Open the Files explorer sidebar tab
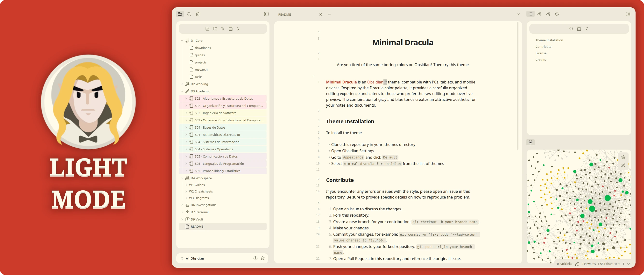 (180, 14)
